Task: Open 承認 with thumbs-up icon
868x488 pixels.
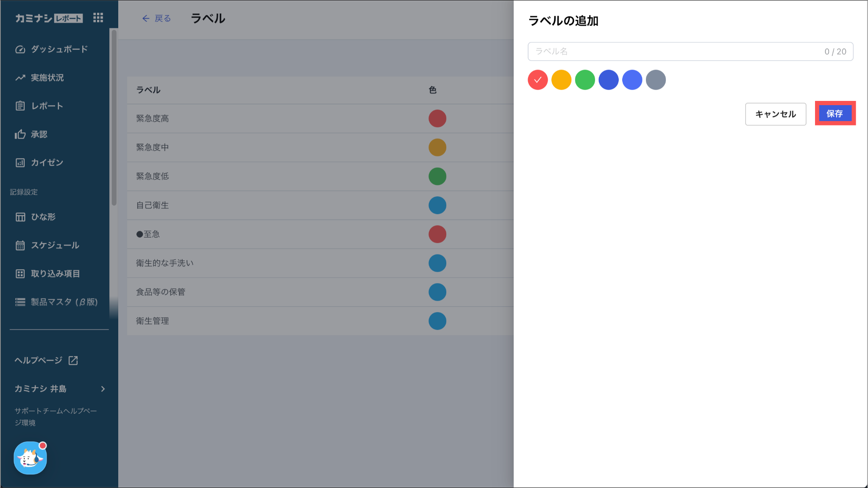Action: 39,134
